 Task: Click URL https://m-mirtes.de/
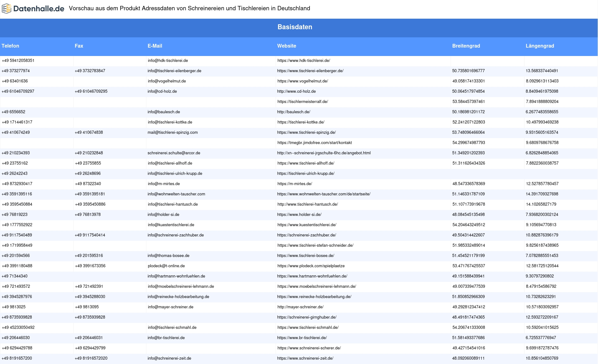[295, 184]
